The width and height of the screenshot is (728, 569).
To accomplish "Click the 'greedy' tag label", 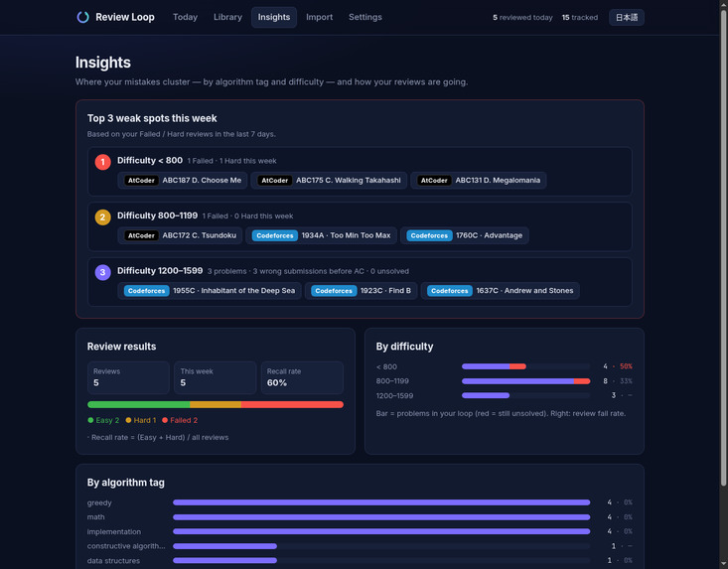I will coord(99,502).
